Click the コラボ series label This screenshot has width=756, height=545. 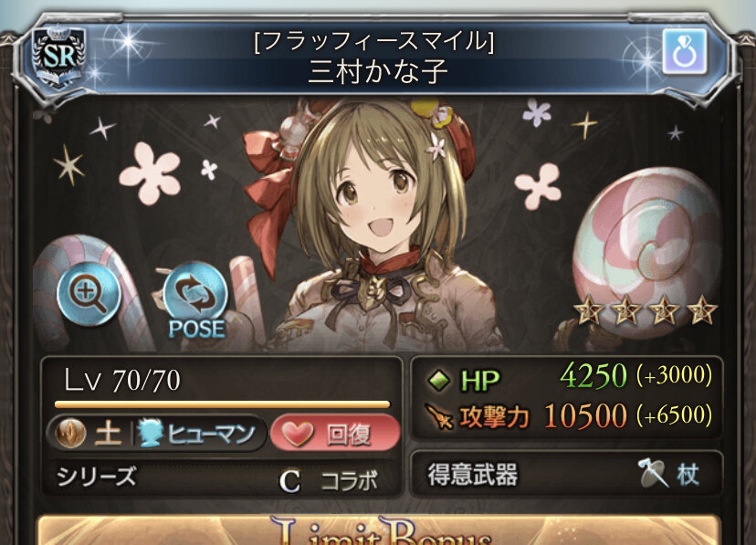point(350,480)
